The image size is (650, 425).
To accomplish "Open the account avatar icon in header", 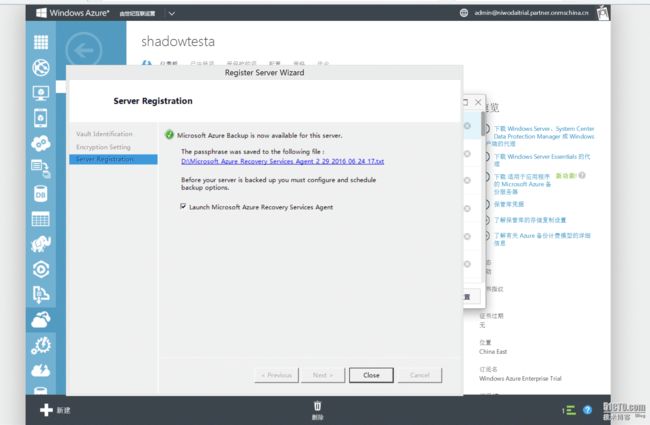I will click(603, 13).
